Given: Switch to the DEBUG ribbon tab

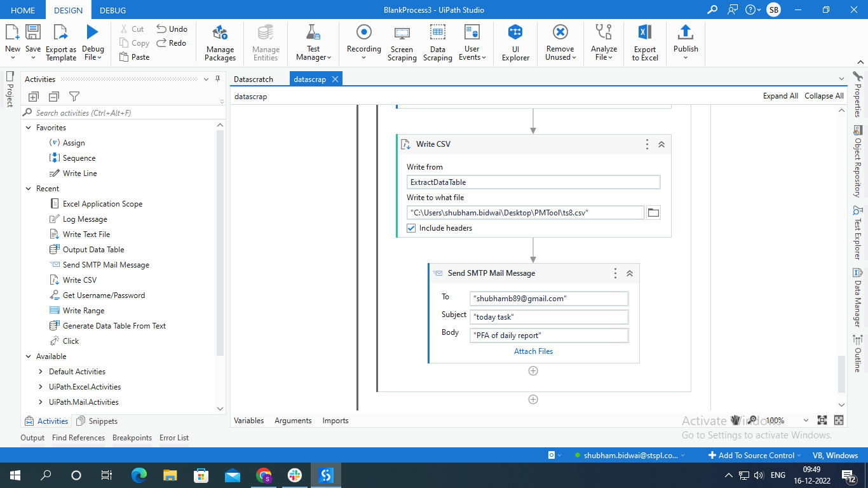Looking at the screenshot, I should pyautogui.click(x=112, y=10).
